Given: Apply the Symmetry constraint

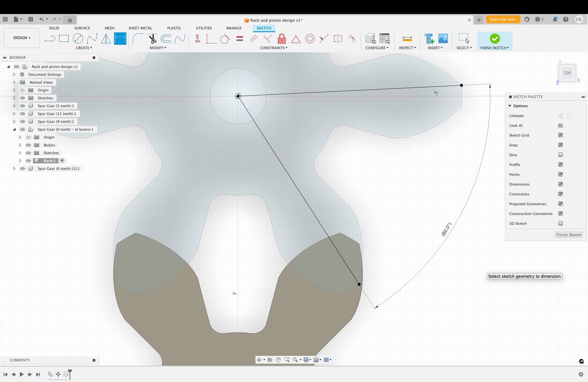Looking at the screenshot, I should pos(338,39).
